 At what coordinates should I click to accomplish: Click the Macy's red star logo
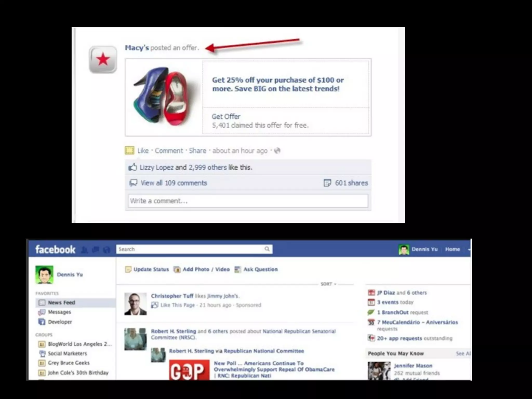pos(103,59)
